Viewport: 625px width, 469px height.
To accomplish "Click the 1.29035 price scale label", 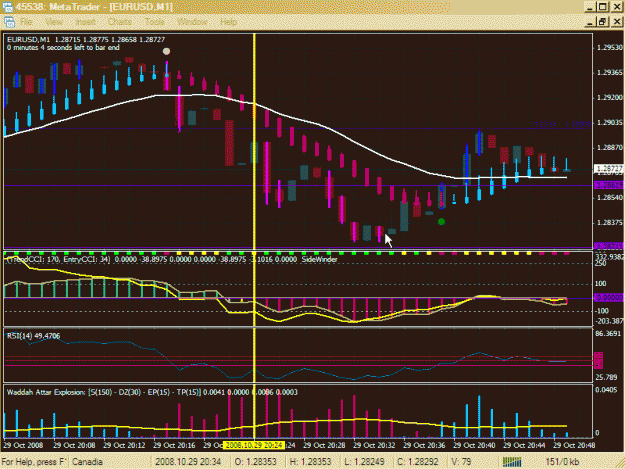I will tap(609, 122).
